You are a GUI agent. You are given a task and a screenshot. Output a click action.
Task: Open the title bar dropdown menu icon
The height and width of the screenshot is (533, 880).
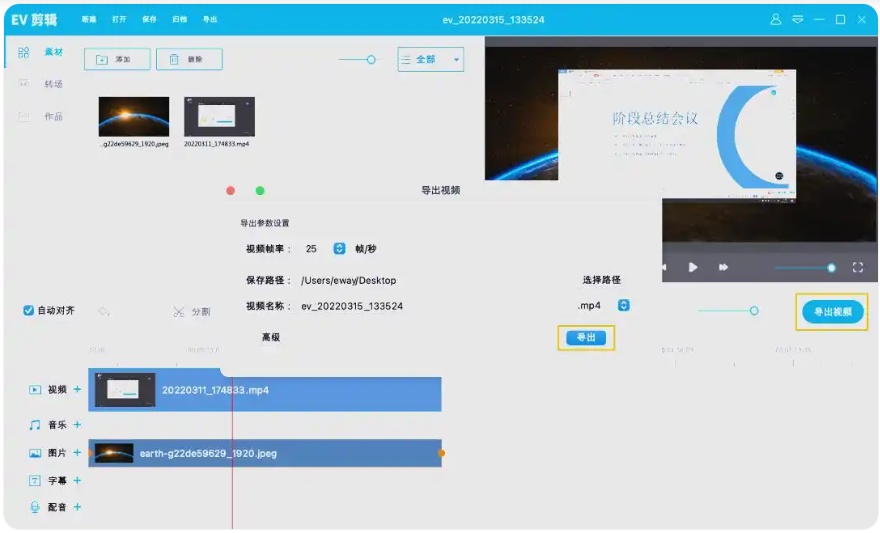[798, 20]
